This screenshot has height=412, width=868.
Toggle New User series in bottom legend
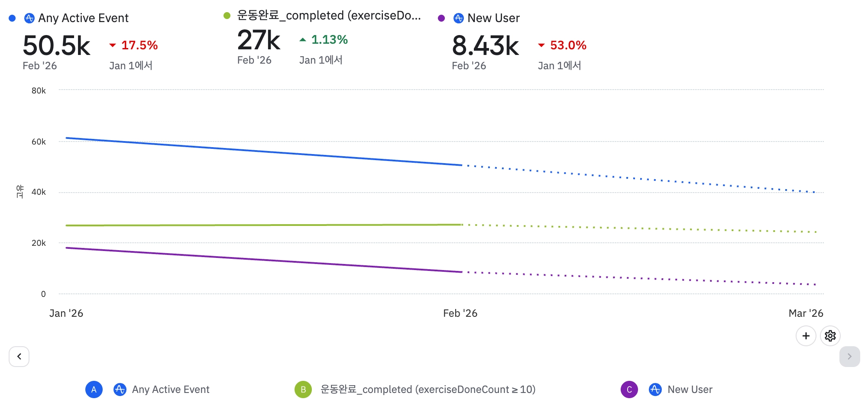coord(690,389)
